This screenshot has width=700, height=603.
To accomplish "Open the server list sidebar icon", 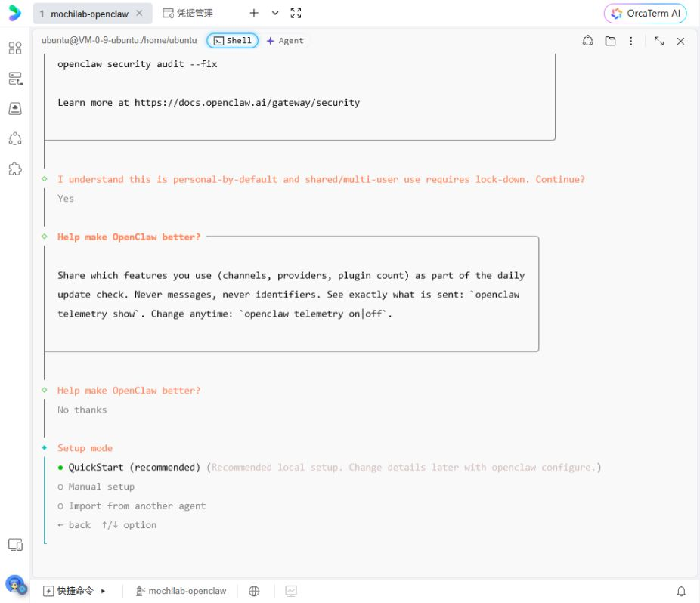I will [15, 79].
